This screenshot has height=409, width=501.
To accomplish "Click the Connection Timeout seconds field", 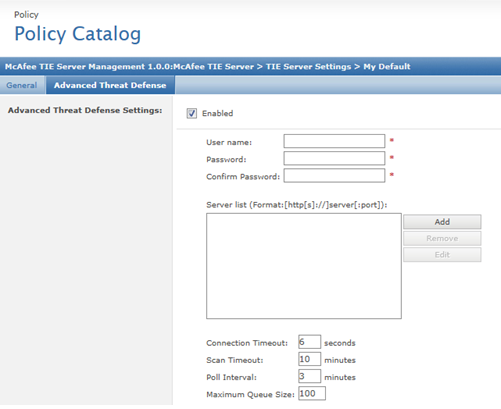I will (x=309, y=342).
